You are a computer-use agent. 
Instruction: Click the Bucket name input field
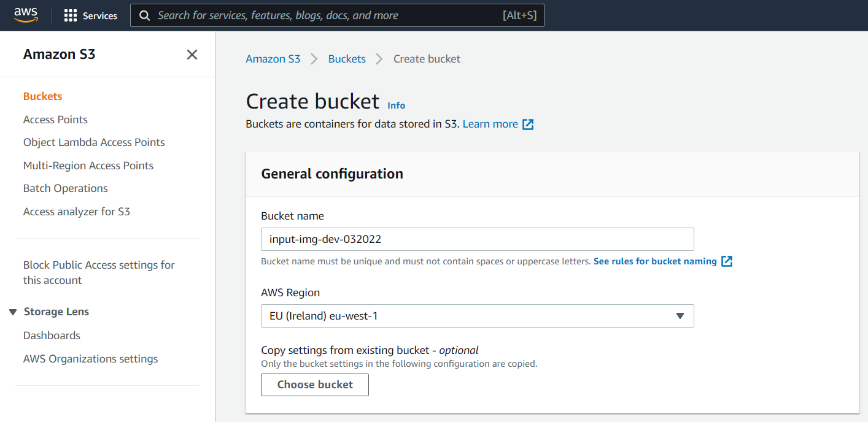point(477,239)
